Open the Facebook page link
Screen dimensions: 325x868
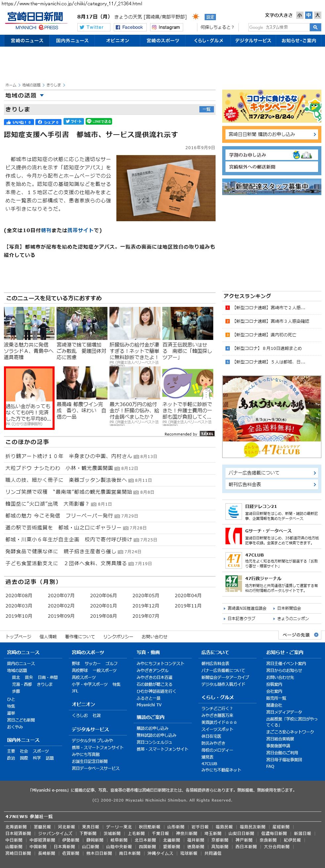129,27
